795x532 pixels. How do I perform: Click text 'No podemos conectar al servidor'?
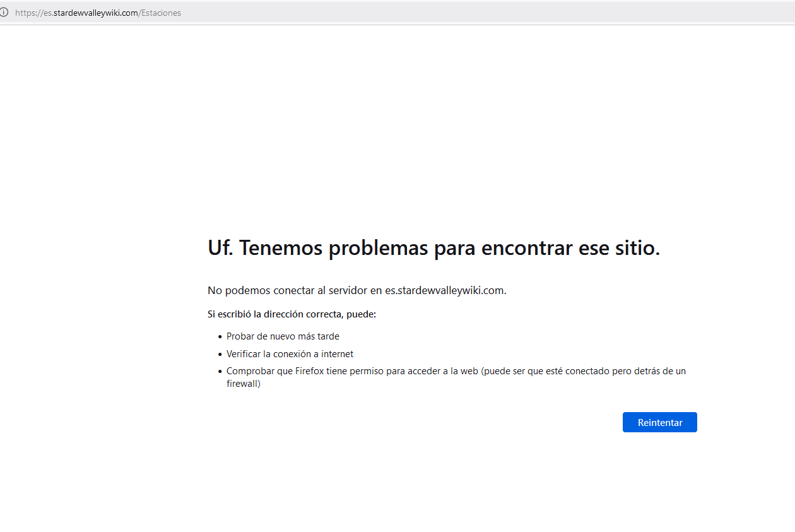point(287,290)
